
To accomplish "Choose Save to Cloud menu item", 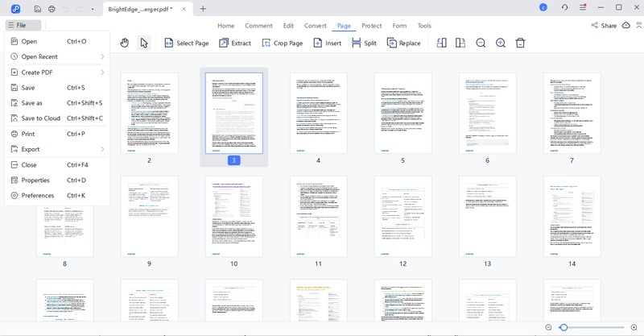I will coord(57,118).
